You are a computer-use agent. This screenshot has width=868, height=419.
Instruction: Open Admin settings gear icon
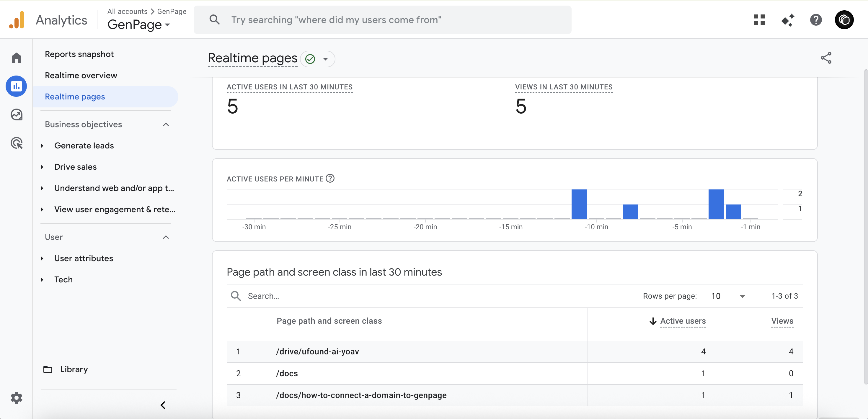[x=16, y=397]
